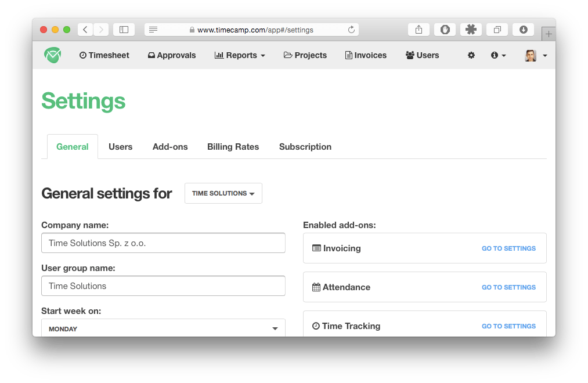Viewport: 588px width, 383px height.
Task: Click the Settings page heading
Action: click(x=83, y=101)
